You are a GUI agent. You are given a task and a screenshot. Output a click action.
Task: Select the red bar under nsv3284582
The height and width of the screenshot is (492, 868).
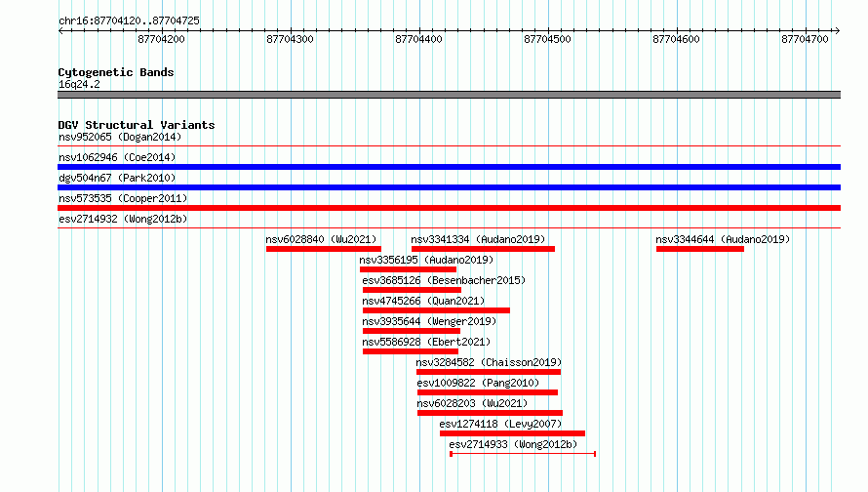point(489,372)
